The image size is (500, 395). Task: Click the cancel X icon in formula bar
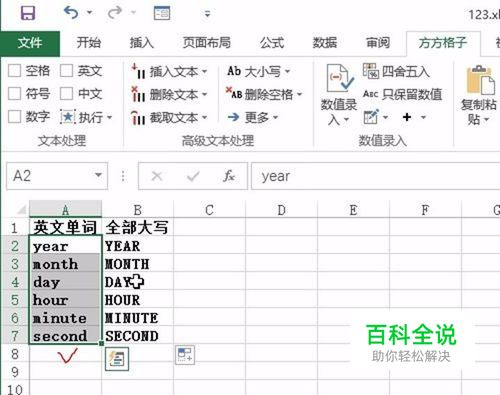click(x=157, y=176)
